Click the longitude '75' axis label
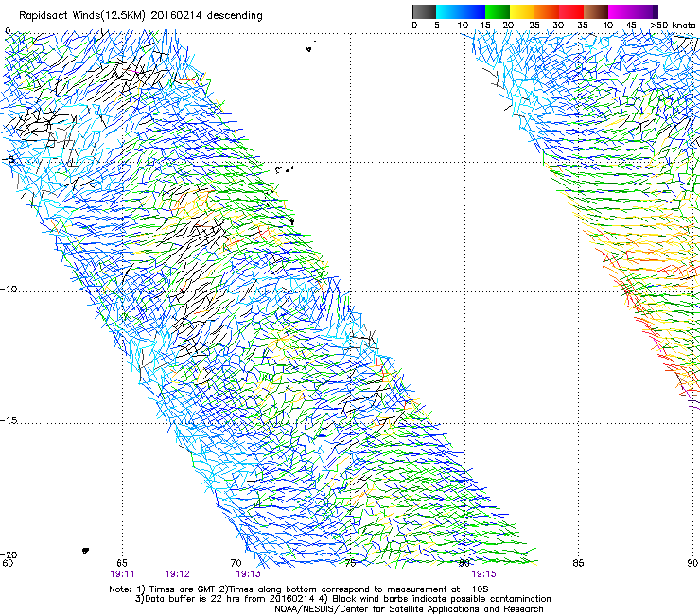The width and height of the screenshot is (700, 615). [350, 563]
